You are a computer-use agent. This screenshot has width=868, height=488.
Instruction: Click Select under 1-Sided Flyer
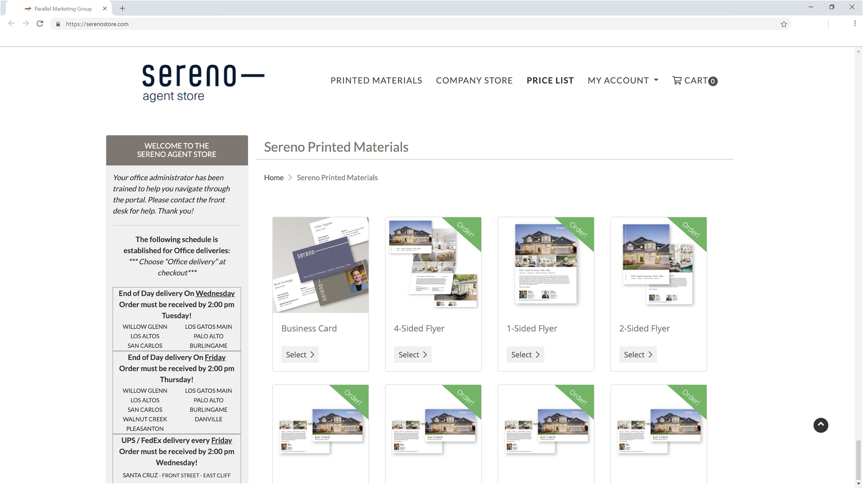tap(525, 354)
